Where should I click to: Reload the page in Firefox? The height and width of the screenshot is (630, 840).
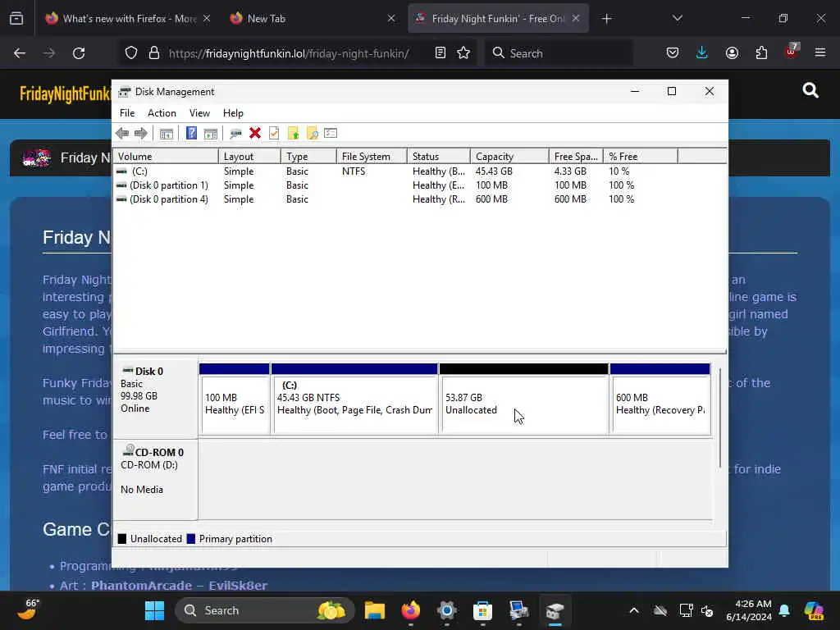click(x=79, y=53)
